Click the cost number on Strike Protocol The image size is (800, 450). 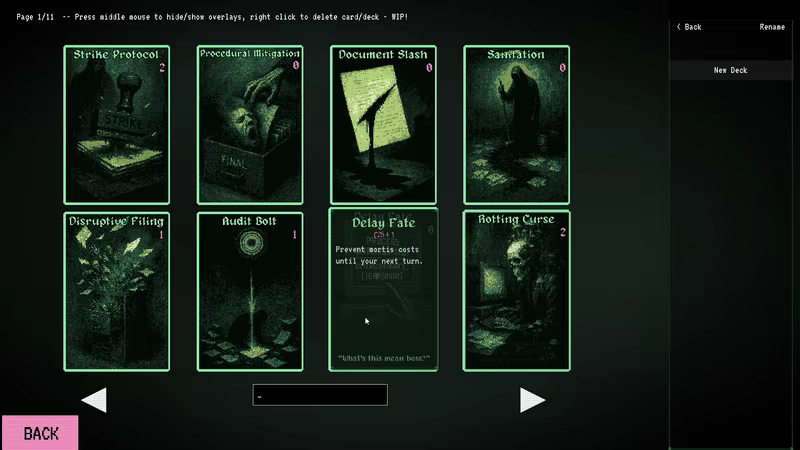click(x=162, y=68)
